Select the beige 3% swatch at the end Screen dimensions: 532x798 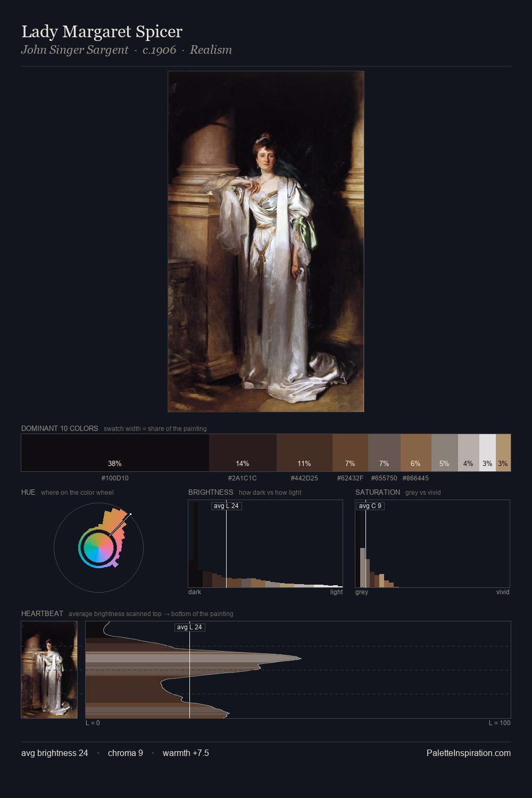point(503,453)
